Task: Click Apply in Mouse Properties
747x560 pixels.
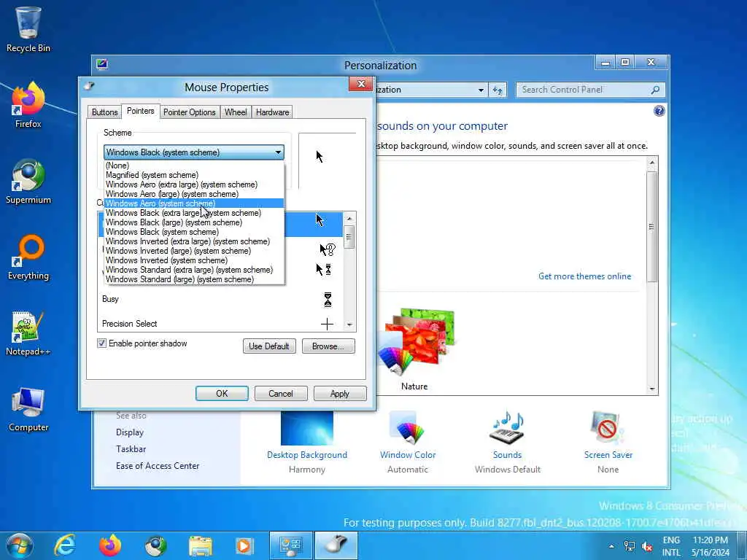Action: tap(340, 393)
